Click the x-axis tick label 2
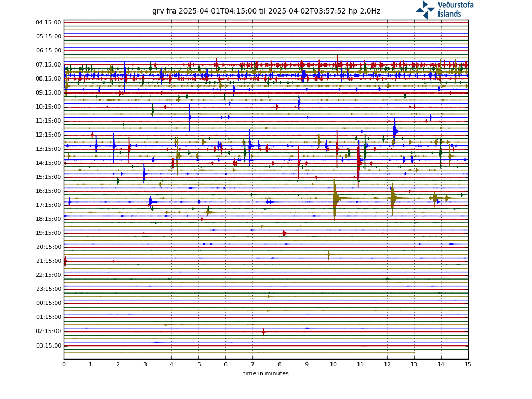This screenshot has height=399, width=532. [x=118, y=364]
